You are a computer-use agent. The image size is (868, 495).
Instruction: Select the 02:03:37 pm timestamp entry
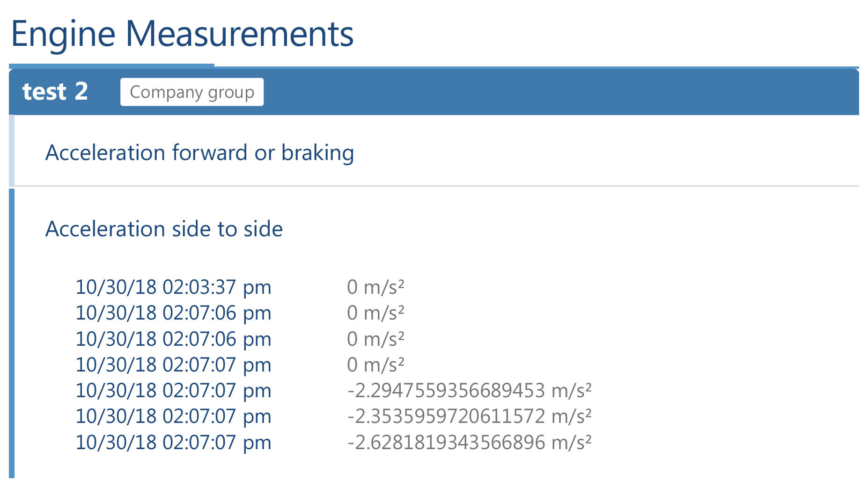point(173,287)
